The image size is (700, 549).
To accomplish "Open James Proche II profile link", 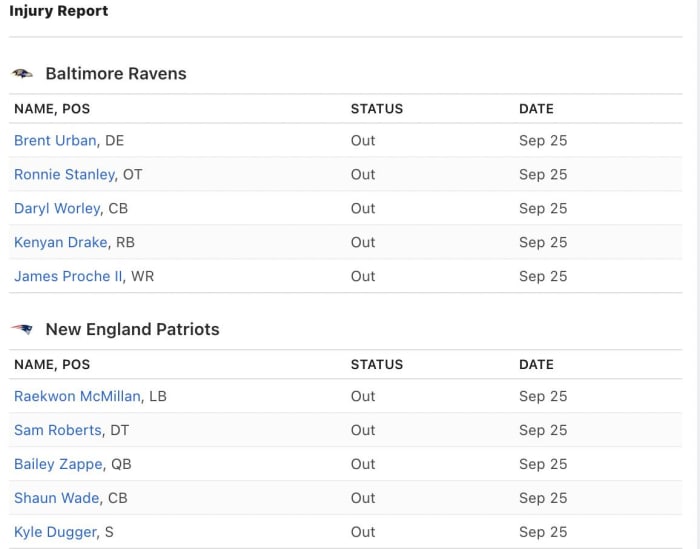I will (x=68, y=276).
